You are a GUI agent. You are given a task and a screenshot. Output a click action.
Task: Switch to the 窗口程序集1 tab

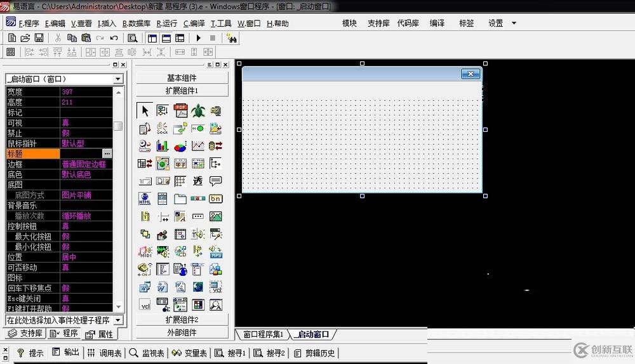pyautogui.click(x=263, y=334)
